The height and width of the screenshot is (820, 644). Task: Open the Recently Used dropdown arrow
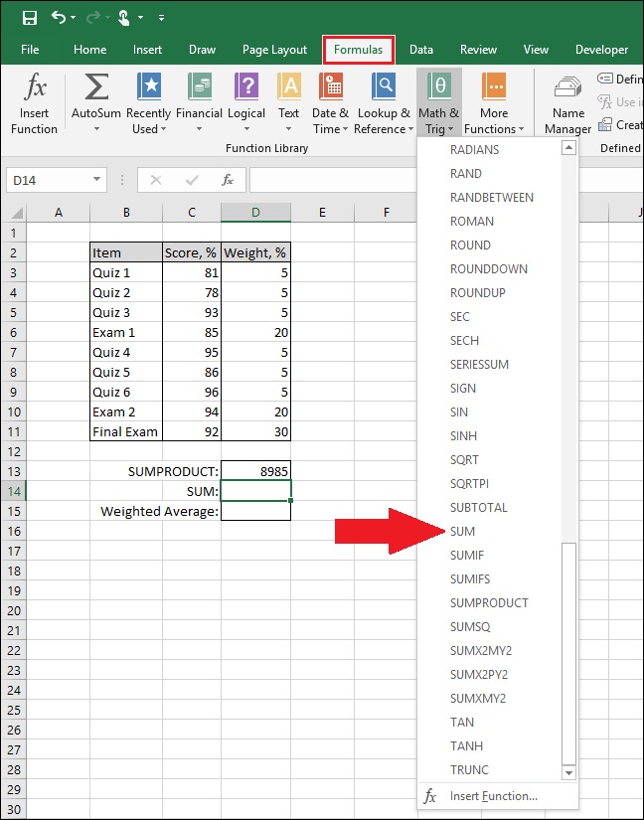[x=164, y=129]
